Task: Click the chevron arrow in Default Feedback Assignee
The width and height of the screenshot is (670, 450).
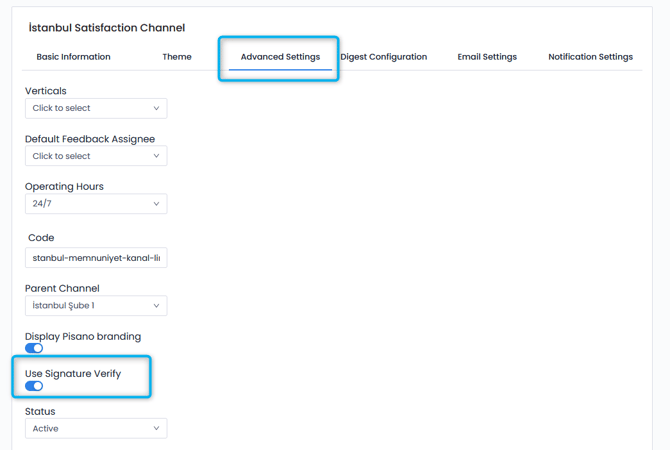Action: [x=156, y=156]
